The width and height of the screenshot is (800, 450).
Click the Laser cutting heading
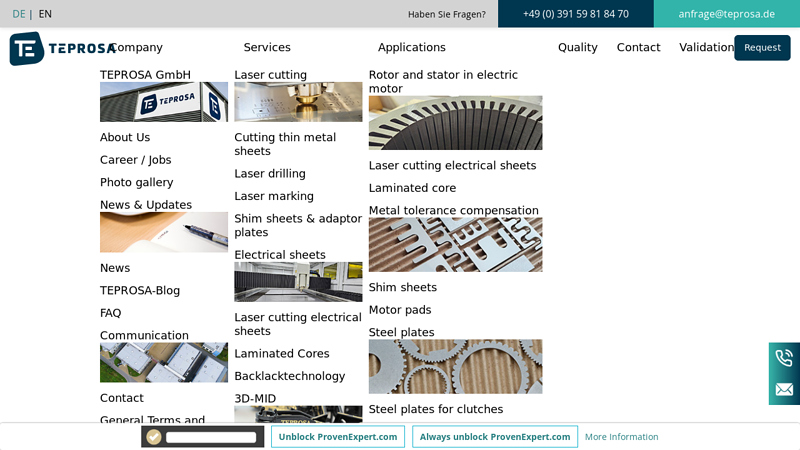(x=270, y=74)
